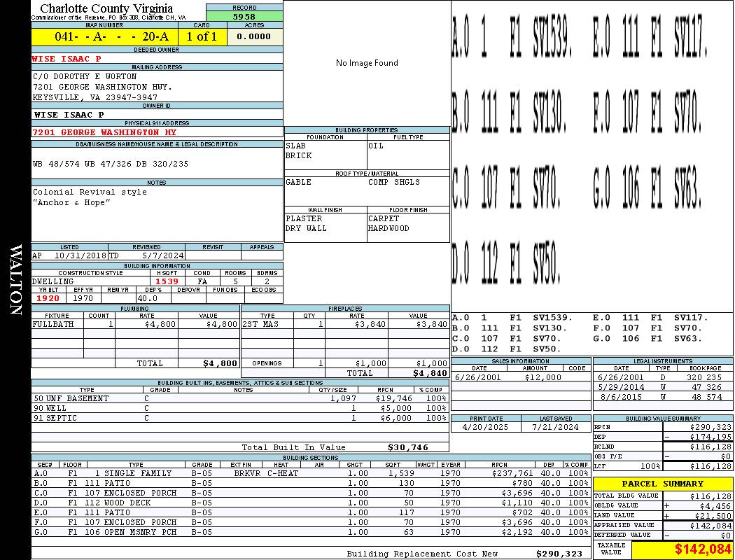
Task: Select the large sketch label G.0 106 F1 SV63
Action: pos(647,188)
